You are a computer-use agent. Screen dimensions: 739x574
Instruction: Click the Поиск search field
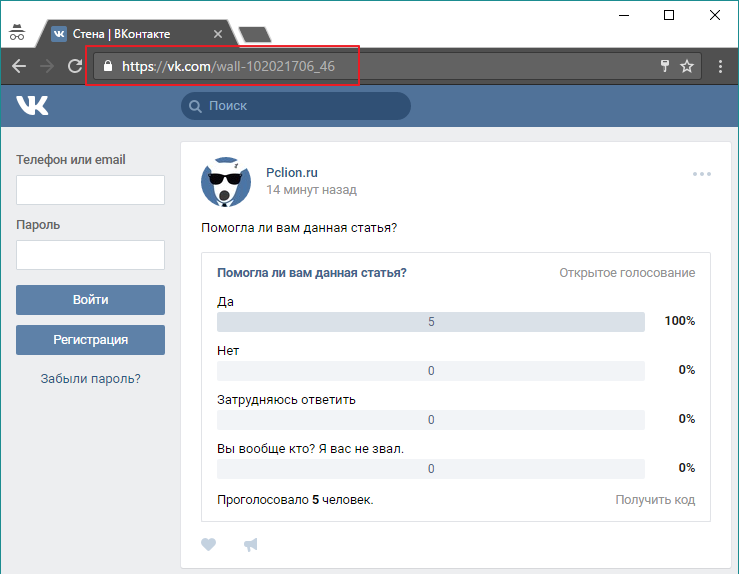[296, 106]
